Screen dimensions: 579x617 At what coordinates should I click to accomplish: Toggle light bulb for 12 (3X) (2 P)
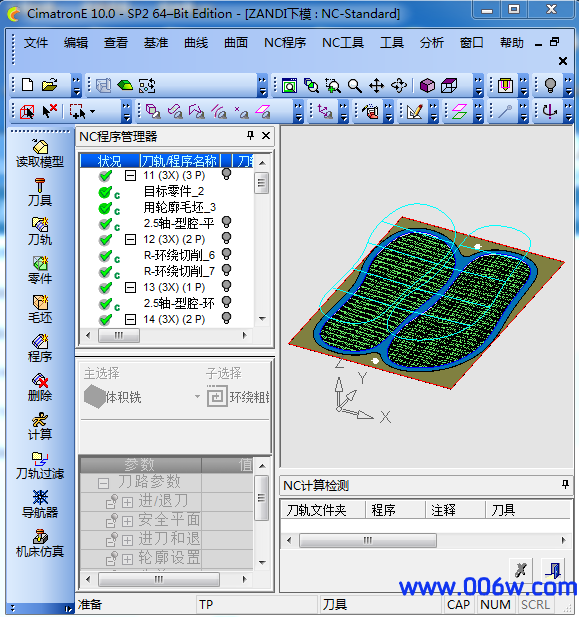pos(226,238)
